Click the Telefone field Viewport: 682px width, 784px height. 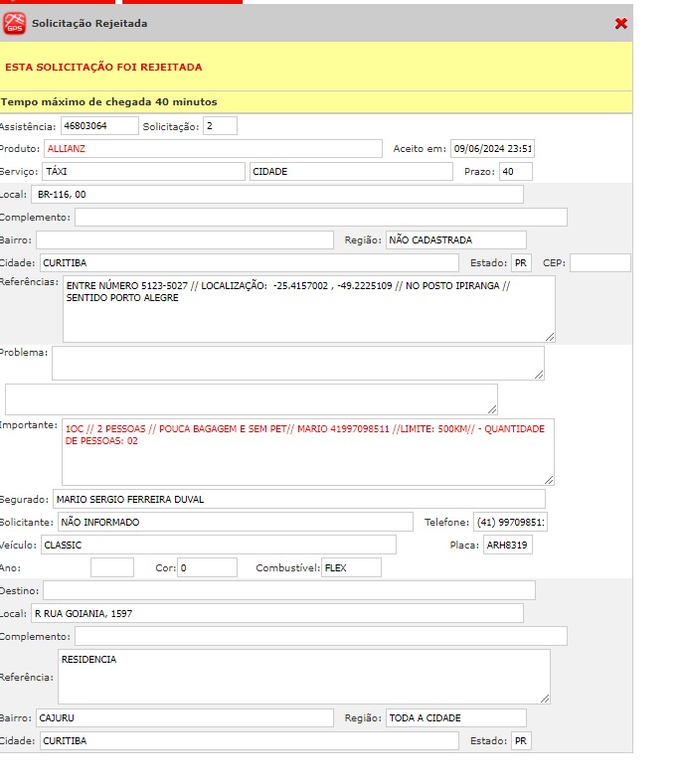click(510, 523)
